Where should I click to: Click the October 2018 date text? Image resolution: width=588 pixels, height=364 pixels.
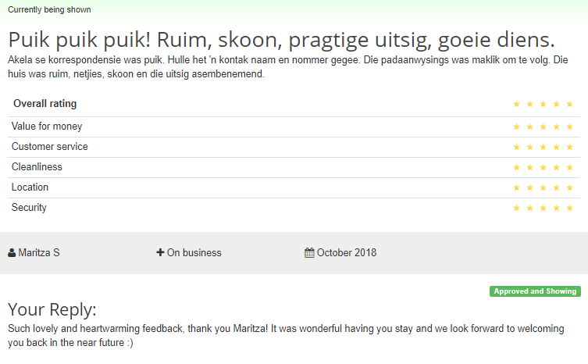click(x=347, y=252)
